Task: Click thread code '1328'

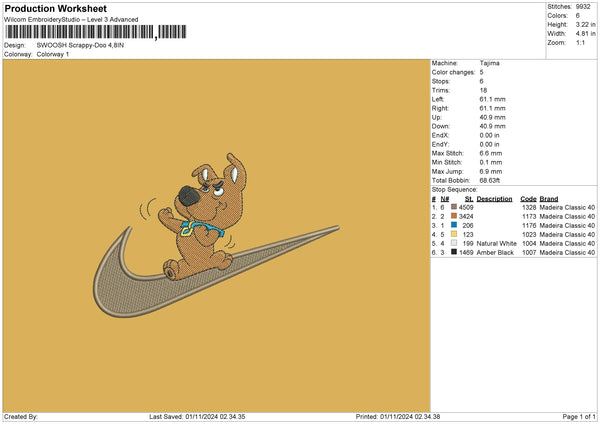Action: pyautogui.click(x=529, y=207)
